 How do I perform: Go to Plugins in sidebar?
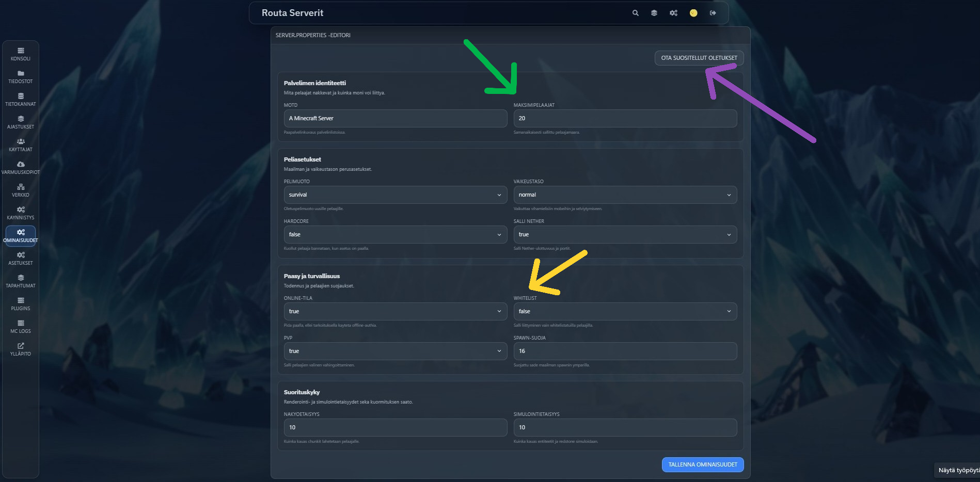[x=21, y=304]
